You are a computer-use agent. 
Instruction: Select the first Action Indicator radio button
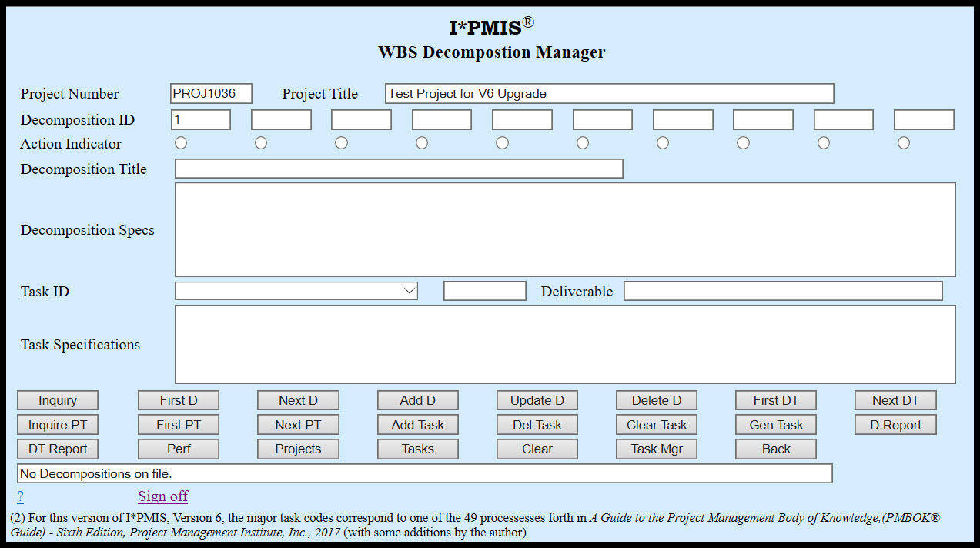[181, 142]
